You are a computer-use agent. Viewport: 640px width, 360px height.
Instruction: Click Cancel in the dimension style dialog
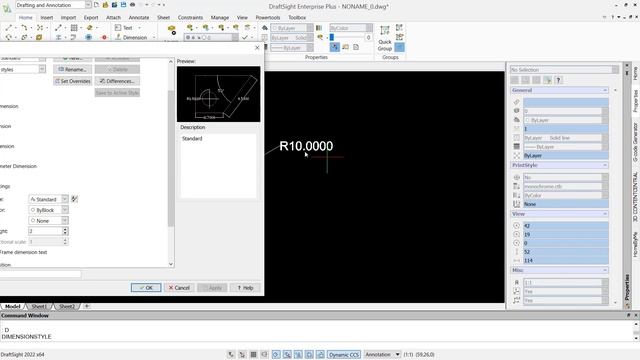click(179, 288)
